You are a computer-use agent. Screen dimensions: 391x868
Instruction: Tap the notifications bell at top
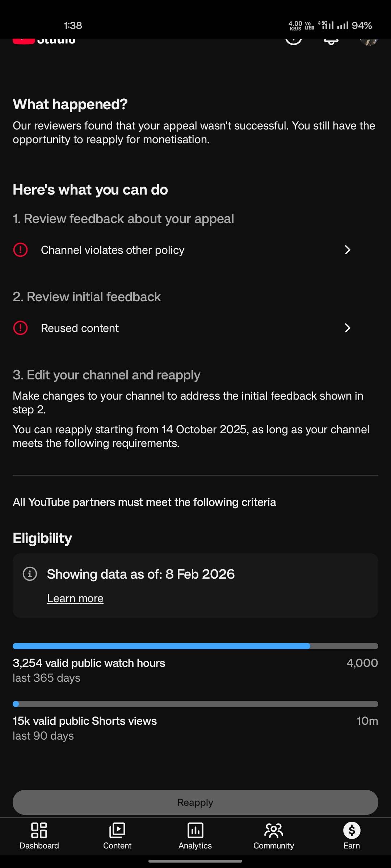click(x=331, y=41)
